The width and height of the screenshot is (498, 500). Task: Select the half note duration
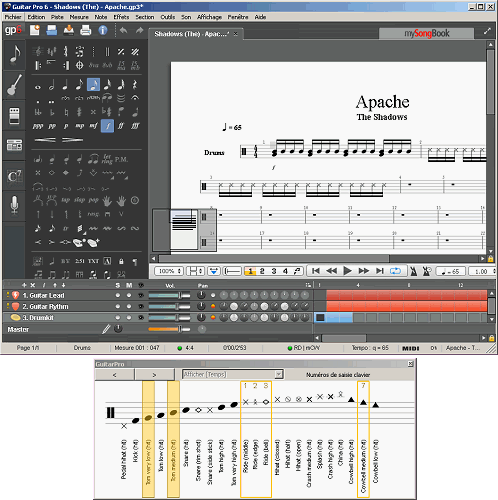[52, 85]
